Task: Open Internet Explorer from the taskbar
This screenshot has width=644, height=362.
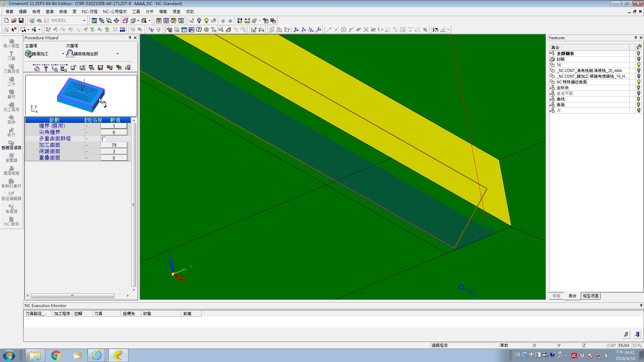Action: coord(97,355)
